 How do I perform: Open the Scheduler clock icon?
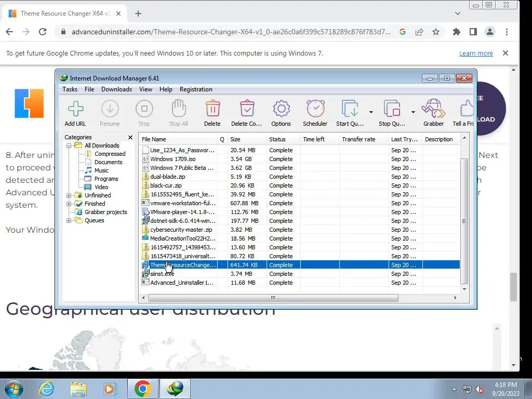tap(315, 113)
